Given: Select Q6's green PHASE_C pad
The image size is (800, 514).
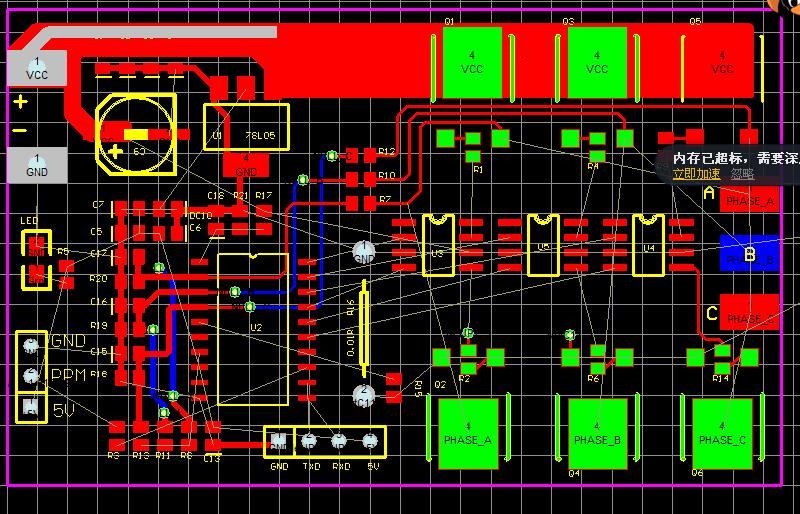Looking at the screenshot, I should point(722,434).
